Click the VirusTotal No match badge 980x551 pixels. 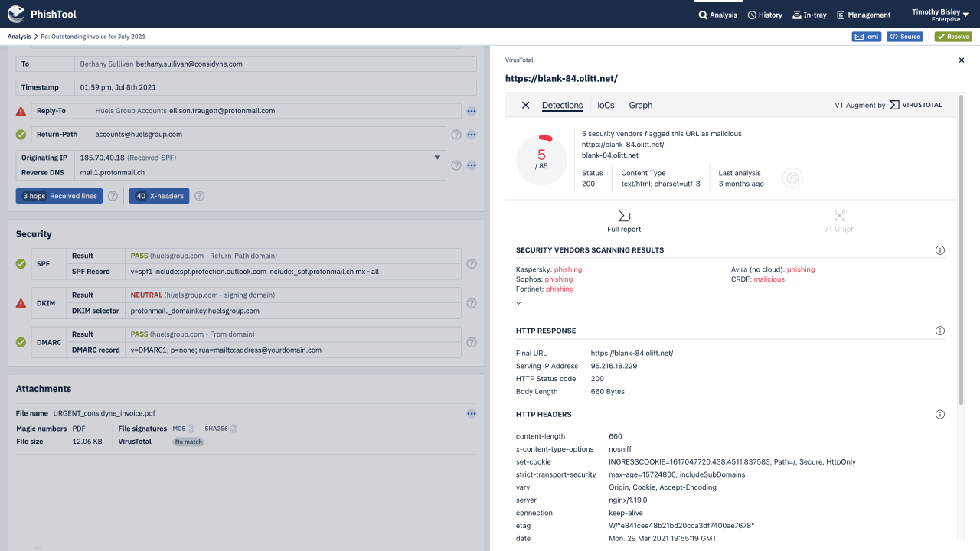(x=188, y=442)
